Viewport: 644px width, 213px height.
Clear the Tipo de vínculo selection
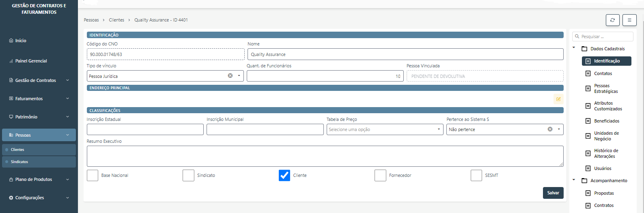pyautogui.click(x=230, y=76)
